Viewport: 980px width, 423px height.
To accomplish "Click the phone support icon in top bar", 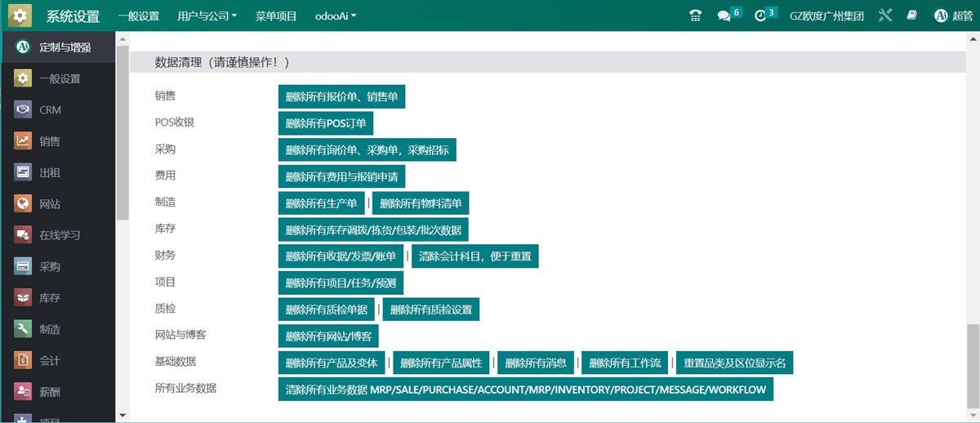I will pos(695,16).
